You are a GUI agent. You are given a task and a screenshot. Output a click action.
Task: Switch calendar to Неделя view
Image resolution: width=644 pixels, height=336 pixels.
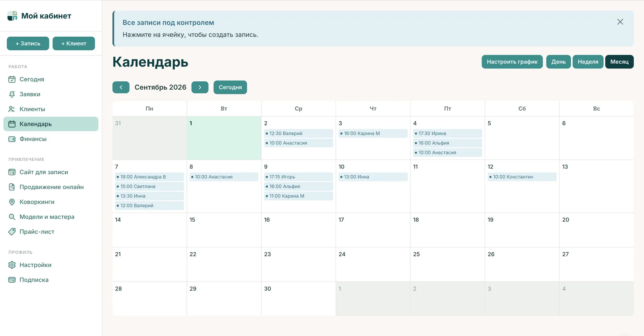point(588,62)
